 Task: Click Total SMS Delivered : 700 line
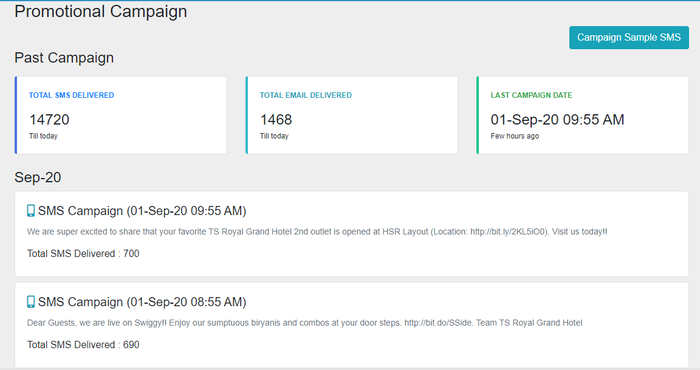[83, 254]
